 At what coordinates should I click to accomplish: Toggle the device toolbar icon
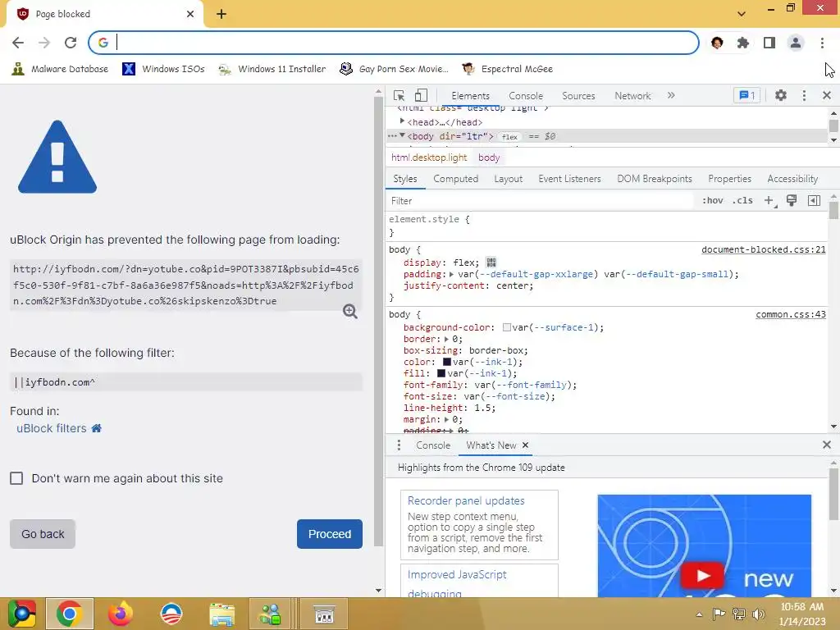421,95
